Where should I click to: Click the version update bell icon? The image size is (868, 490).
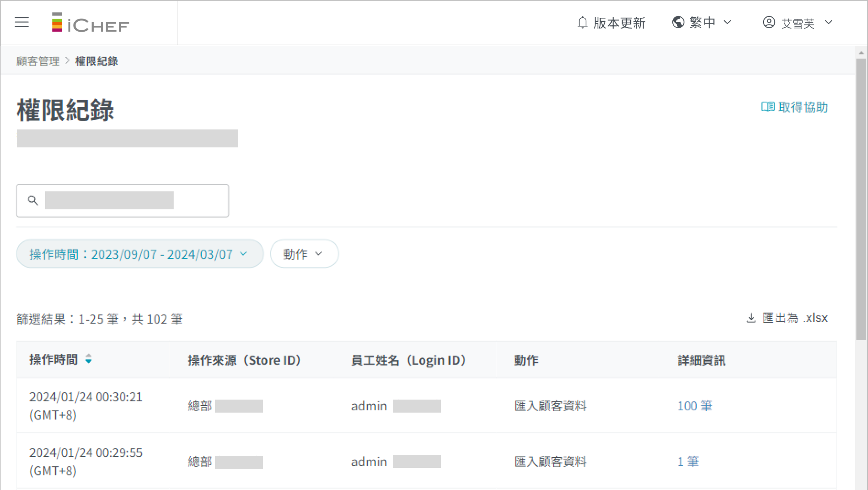pos(582,23)
